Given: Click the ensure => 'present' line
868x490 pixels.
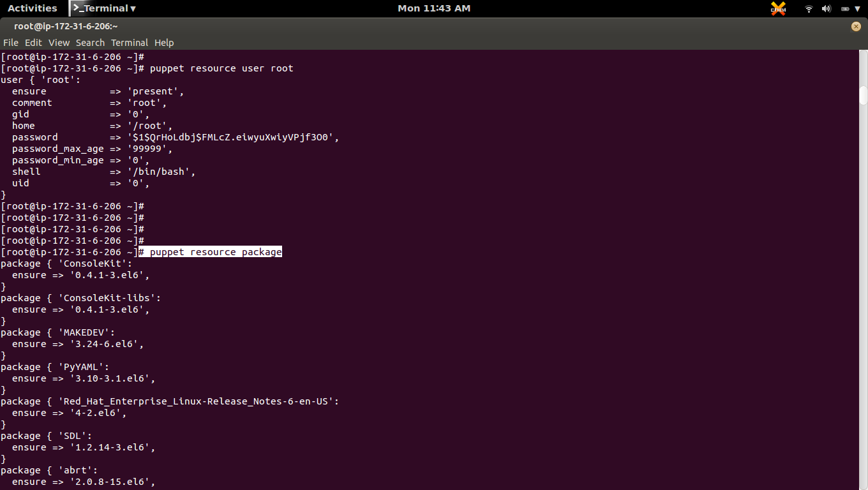Looking at the screenshot, I should pyautogui.click(x=98, y=91).
